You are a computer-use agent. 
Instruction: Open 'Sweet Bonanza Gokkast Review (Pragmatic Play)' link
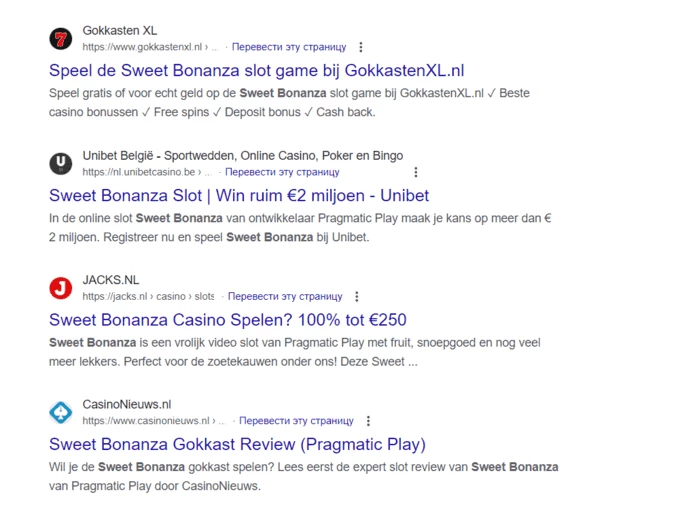tap(237, 445)
